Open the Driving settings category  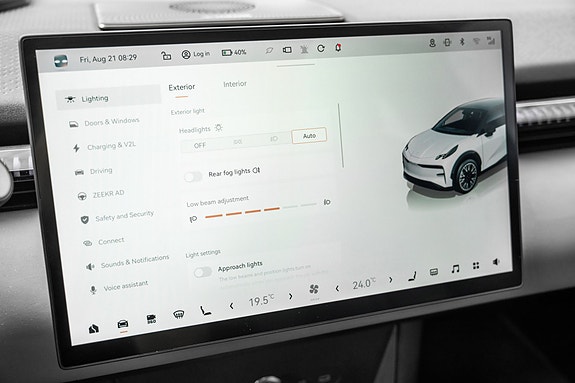[x=93, y=171]
